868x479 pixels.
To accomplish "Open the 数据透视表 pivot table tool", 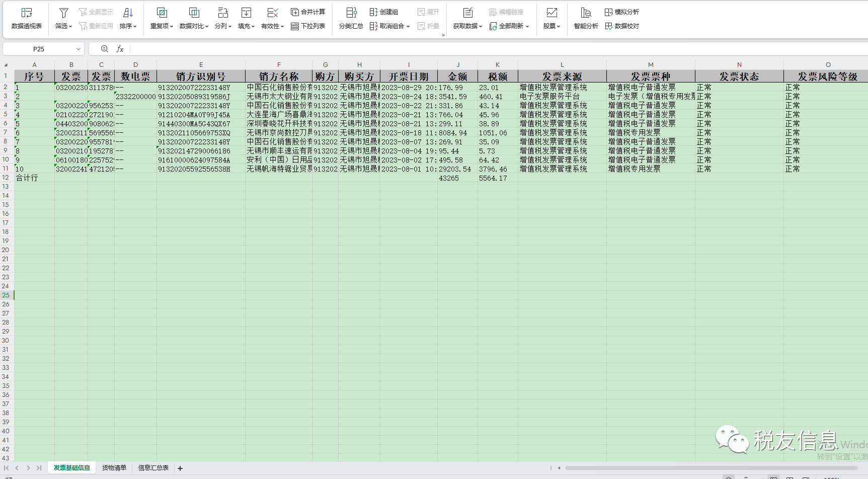I will (x=27, y=19).
